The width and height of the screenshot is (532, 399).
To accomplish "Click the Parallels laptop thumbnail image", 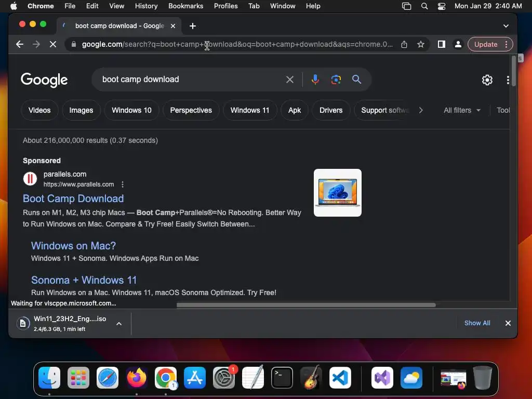I will [338, 193].
